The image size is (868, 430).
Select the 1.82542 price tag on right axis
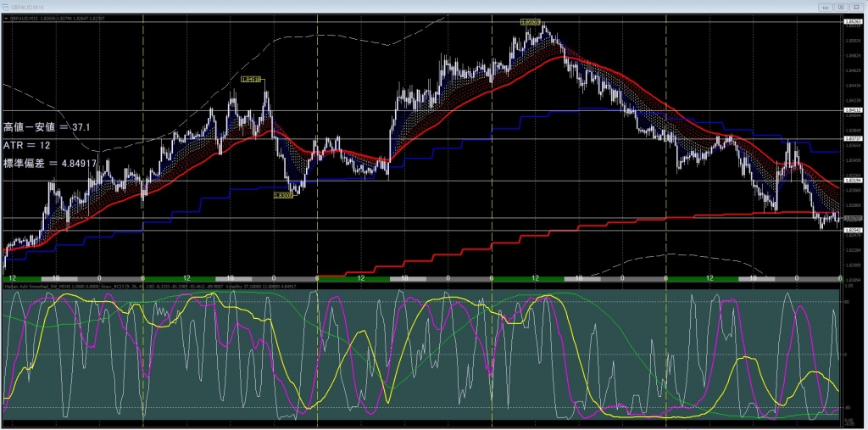(853, 230)
